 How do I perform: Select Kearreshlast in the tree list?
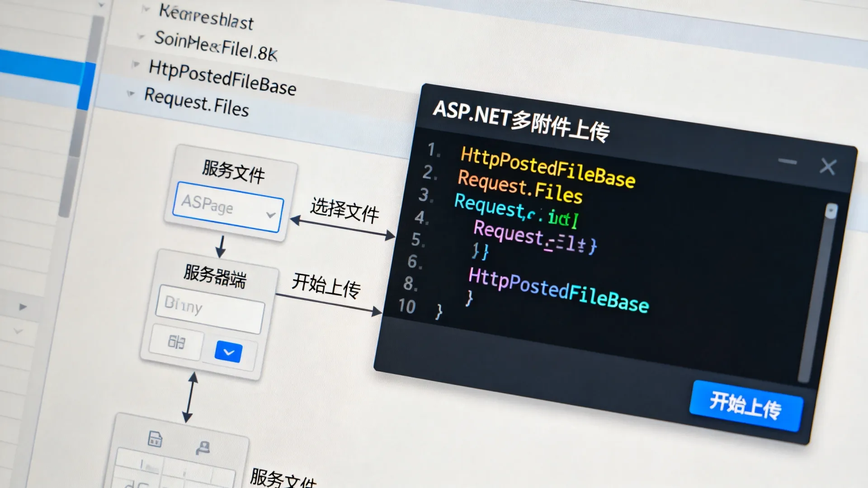pos(206,17)
